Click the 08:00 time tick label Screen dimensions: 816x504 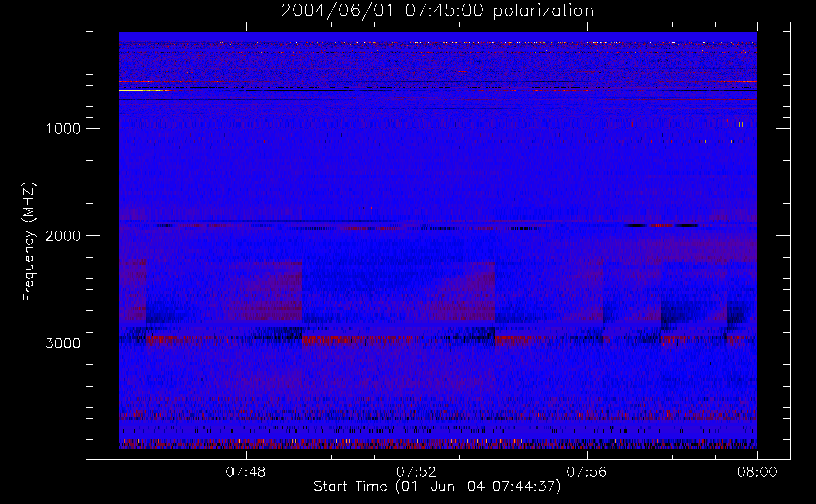757,472
